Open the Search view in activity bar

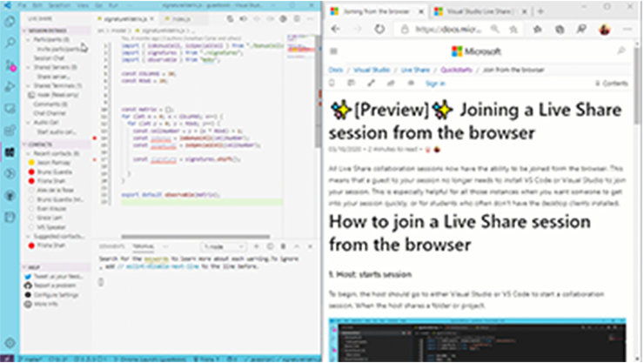coord(10,42)
